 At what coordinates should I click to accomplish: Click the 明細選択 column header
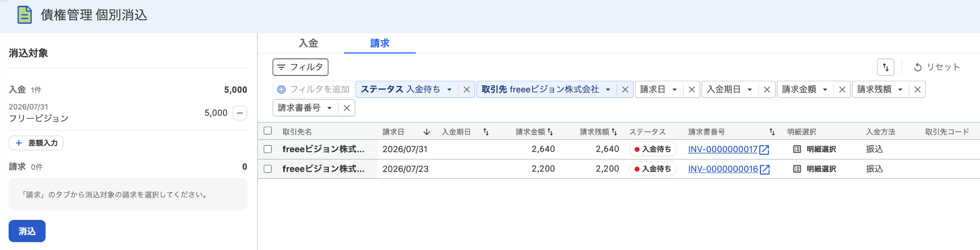pos(802,132)
